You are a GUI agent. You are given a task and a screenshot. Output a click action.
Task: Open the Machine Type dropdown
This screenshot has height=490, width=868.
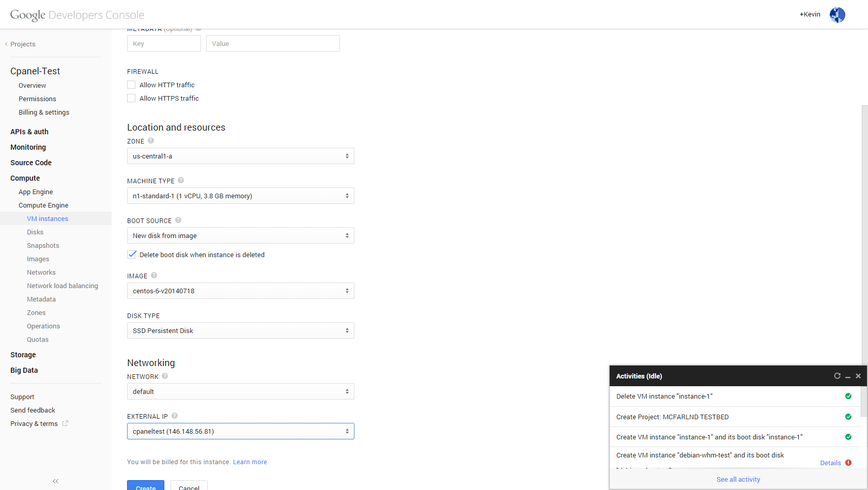click(240, 196)
